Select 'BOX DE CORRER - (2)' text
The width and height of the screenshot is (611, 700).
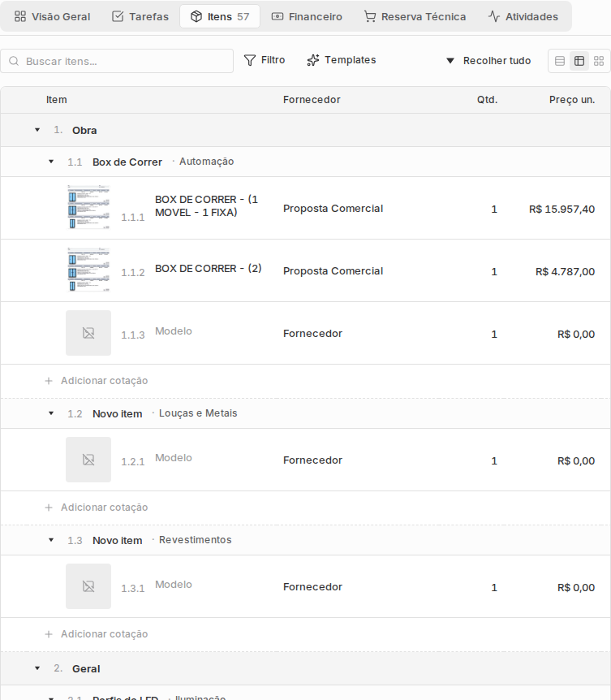(209, 268)
